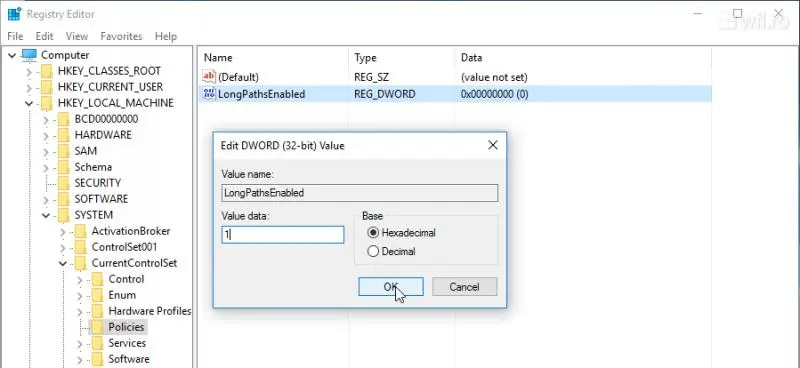Click the SECURITY folder icon
Screen dimensions: 800x368
click(63, 183)
